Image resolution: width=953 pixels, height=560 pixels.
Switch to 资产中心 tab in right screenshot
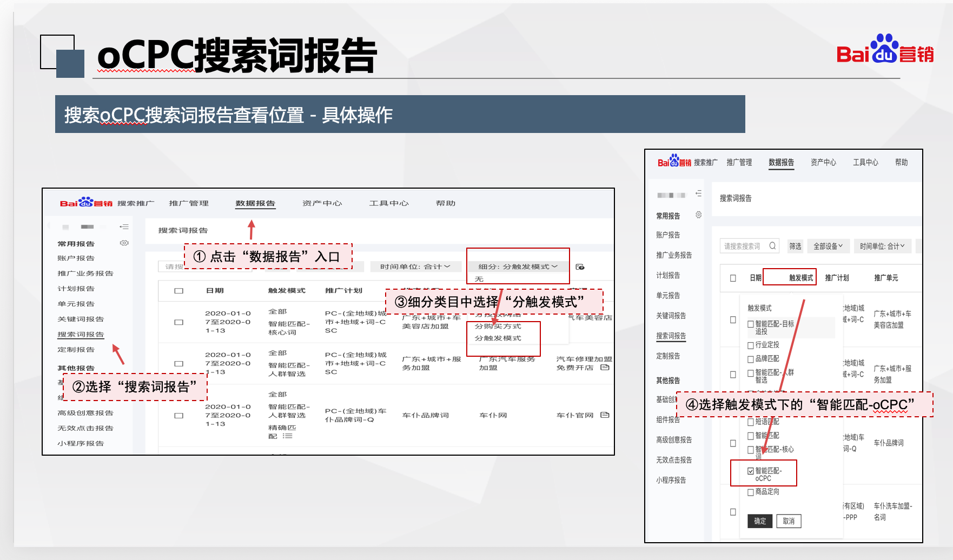(x=823, y=162)
